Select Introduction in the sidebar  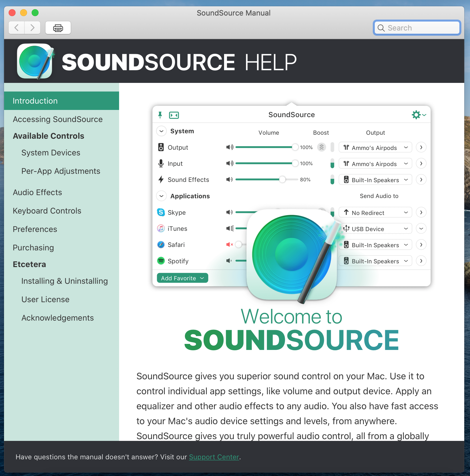[62, 101]
